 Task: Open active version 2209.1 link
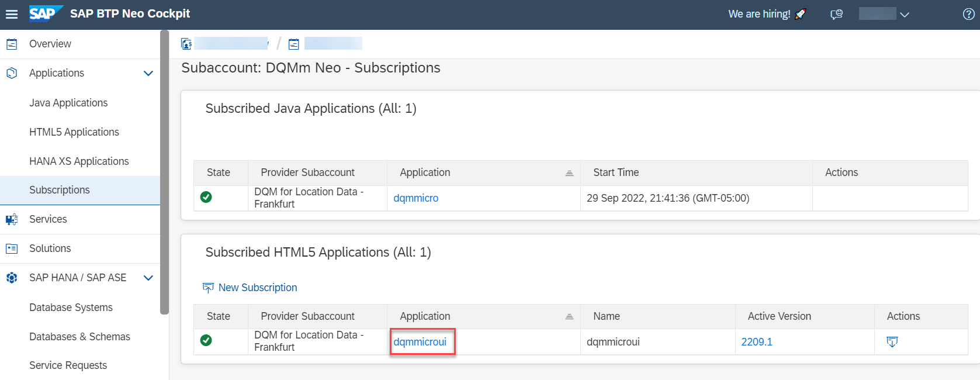pos(757,342)
